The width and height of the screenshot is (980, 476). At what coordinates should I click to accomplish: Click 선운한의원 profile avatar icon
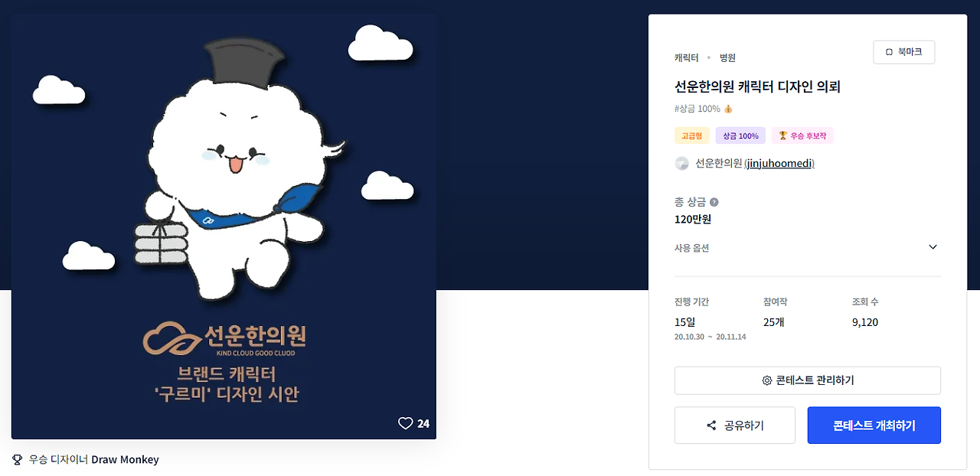pos(681,163)
